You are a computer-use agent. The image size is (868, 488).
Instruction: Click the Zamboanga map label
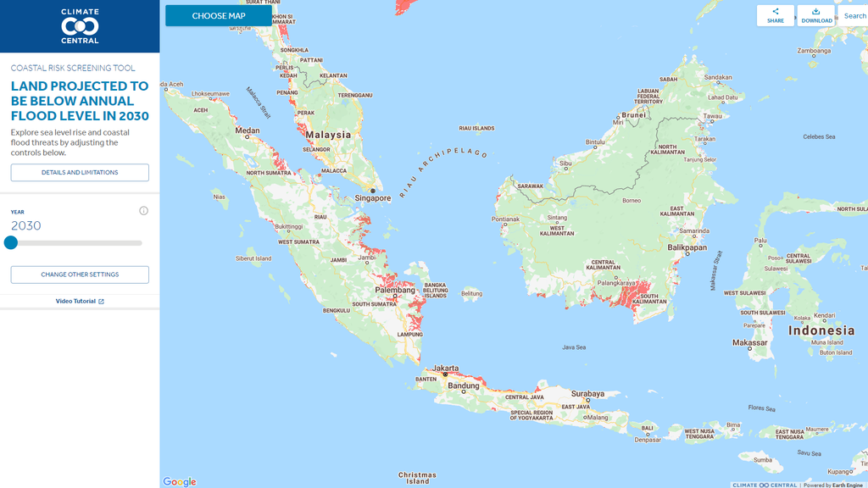pyautogui.click(x=814, y=50)
